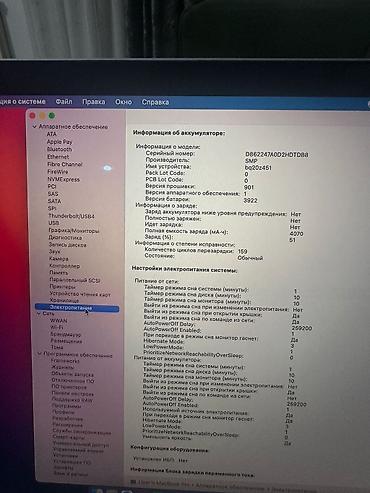Select Контроллер in the sidebar
This screenshot has width=370, height=493.
65,266
